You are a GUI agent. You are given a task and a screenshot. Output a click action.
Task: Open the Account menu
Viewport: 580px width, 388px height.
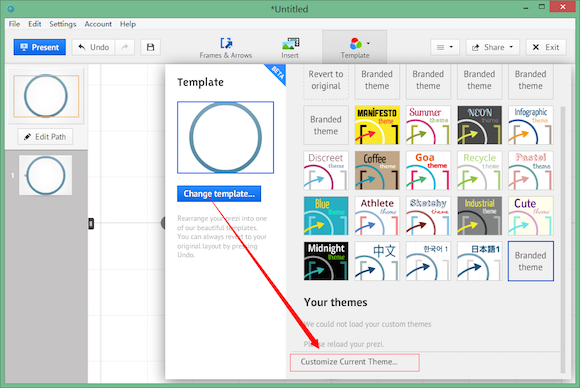click(x=98, y=24)
